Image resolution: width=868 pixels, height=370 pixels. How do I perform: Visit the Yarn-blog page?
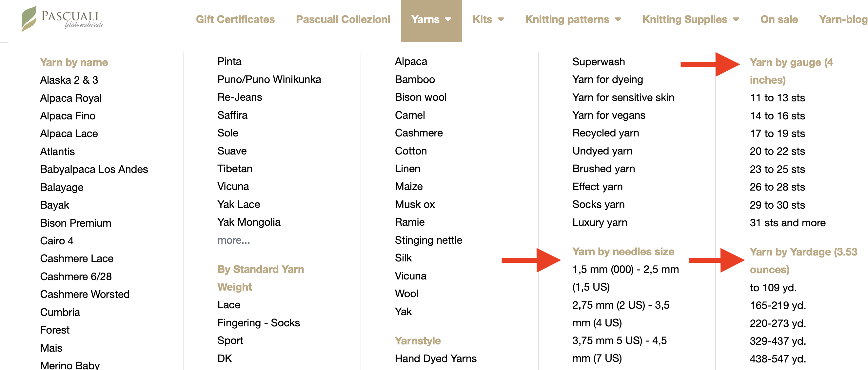point(843,19)
